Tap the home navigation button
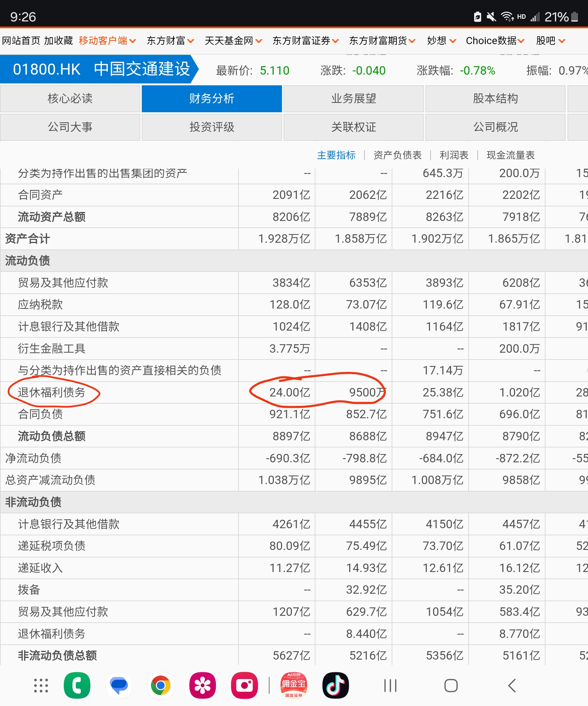Image resolution: width=588 pixels, height=706 pixels. [x=451, y=686]
